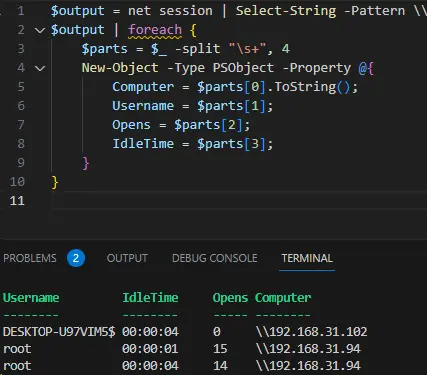
Task: Collapse the foreach block on line 2
Action: [40, 30]
